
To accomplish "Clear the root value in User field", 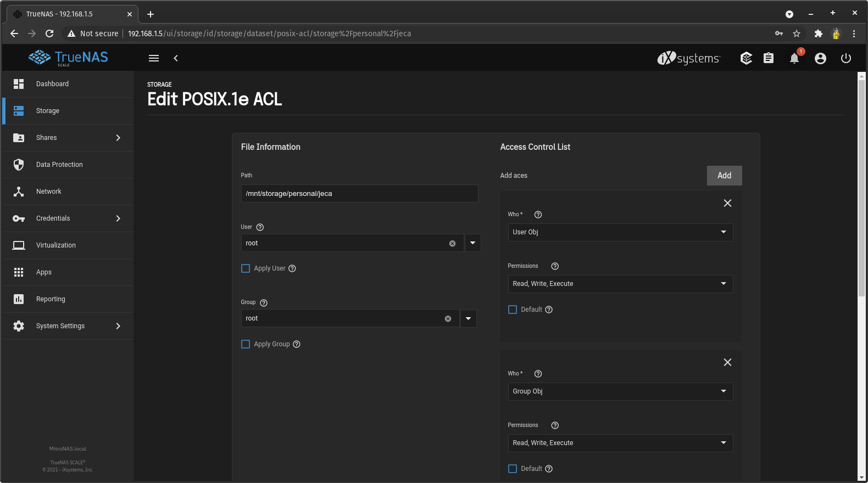I will pos(452,244).
